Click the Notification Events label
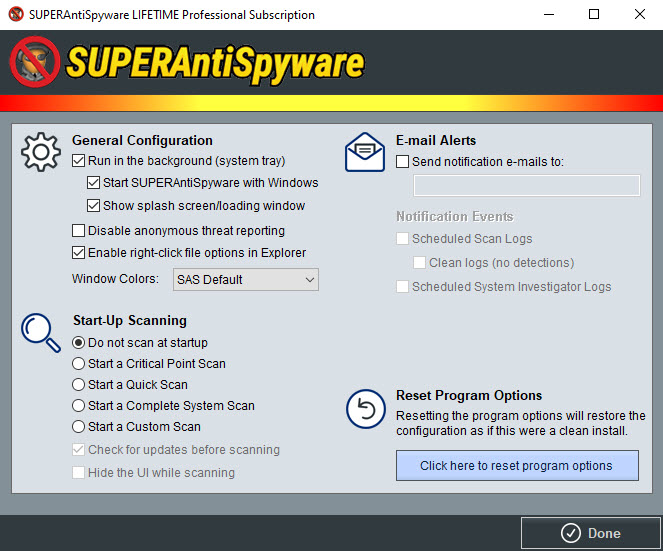This screenshot has width=663, height=551. click(x=455, y=217)
